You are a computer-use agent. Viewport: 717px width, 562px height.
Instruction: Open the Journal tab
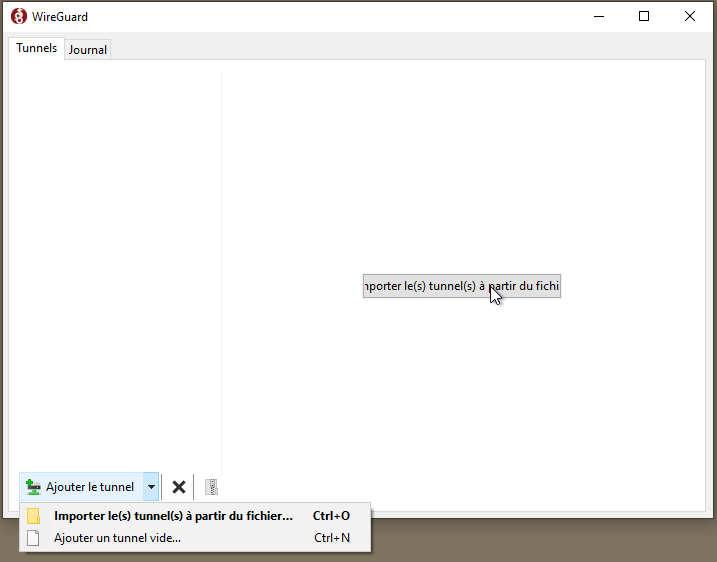(x=88, y=49)
